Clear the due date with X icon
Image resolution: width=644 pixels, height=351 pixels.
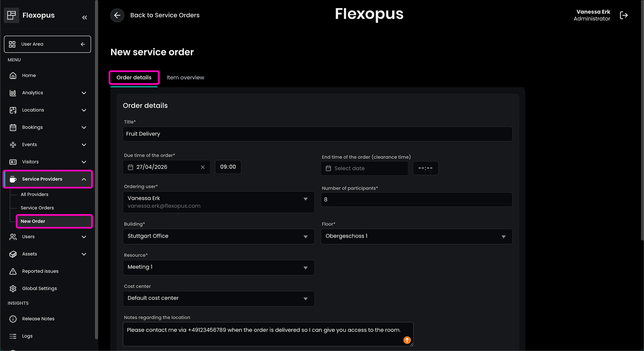click(203, 167)
